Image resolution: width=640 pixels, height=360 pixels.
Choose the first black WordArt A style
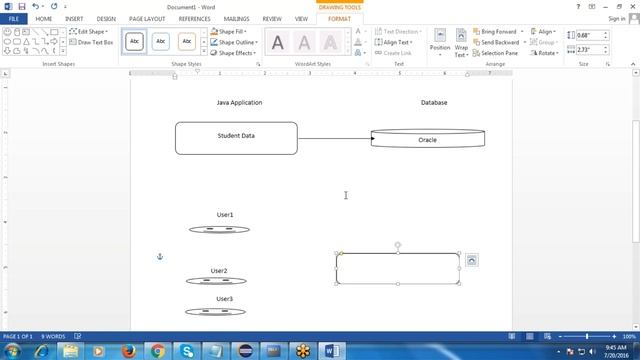[278, 42]
